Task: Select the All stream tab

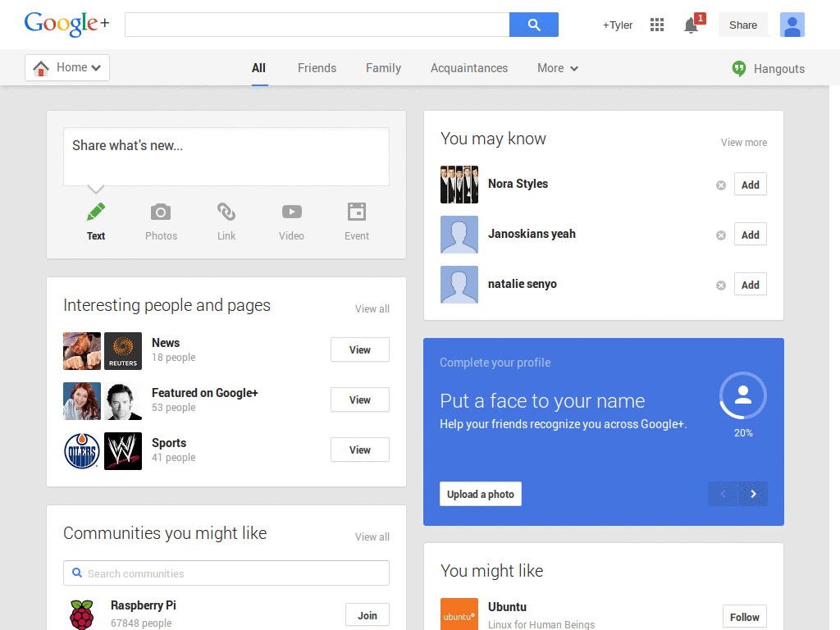Action: coord(258,68)
